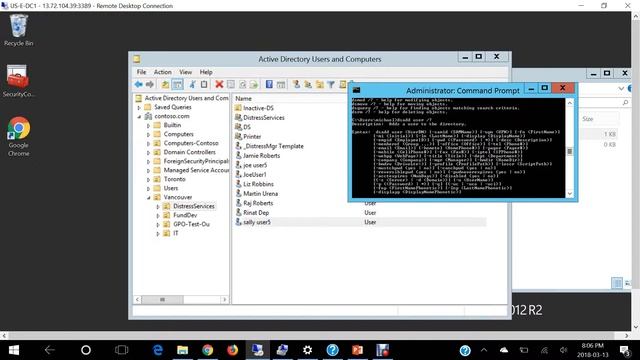The width and height of the screenshot is (640, 360).
Task: Click the Windows Start button
Action: (14, 350)
